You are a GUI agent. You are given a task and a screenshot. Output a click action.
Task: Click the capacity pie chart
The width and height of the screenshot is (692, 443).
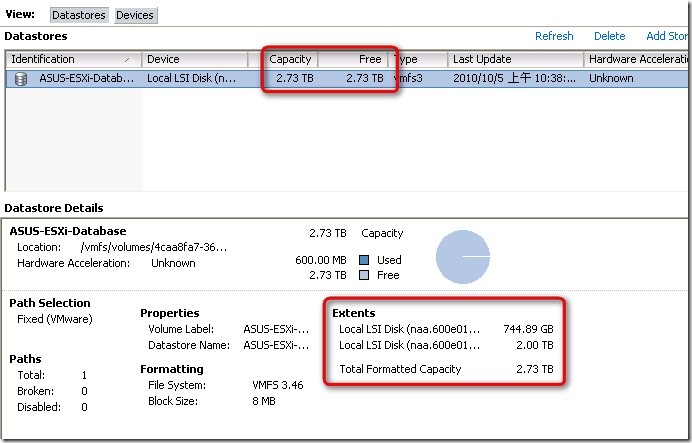click(463, 256)
